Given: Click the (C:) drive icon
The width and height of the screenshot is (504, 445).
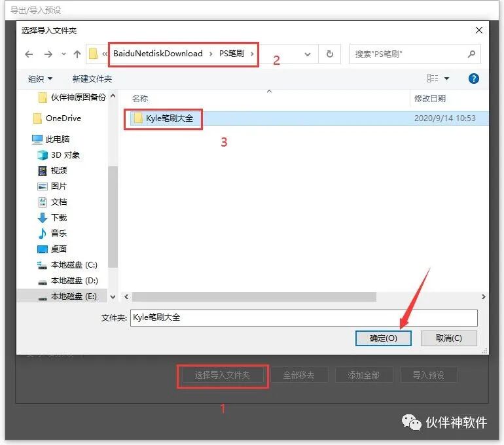Looking at the screenshot, I should (x=42, y=265).
